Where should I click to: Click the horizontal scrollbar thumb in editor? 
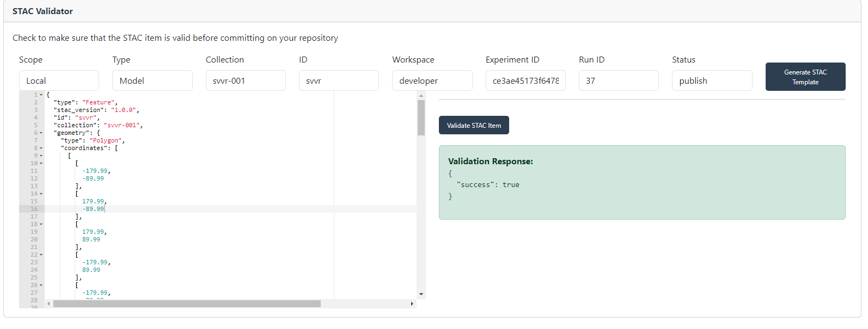(x=186, y=304)
